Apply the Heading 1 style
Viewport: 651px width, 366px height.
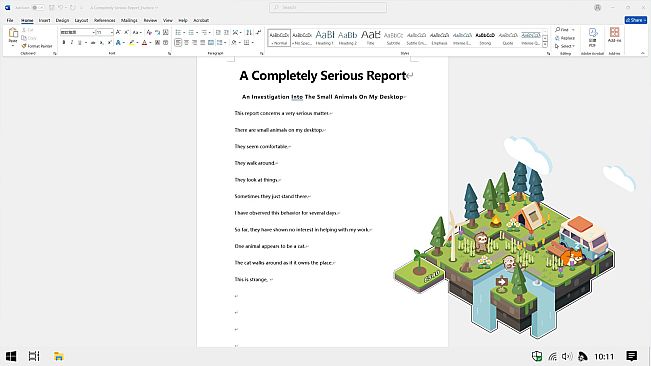[x=325, y=38]
